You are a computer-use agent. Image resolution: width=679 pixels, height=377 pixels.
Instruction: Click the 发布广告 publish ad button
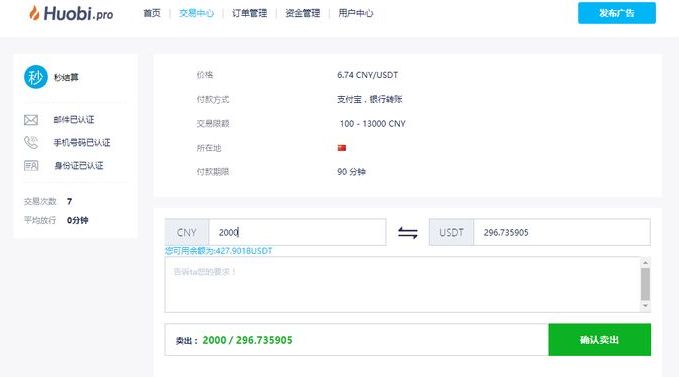pos(617,13)
